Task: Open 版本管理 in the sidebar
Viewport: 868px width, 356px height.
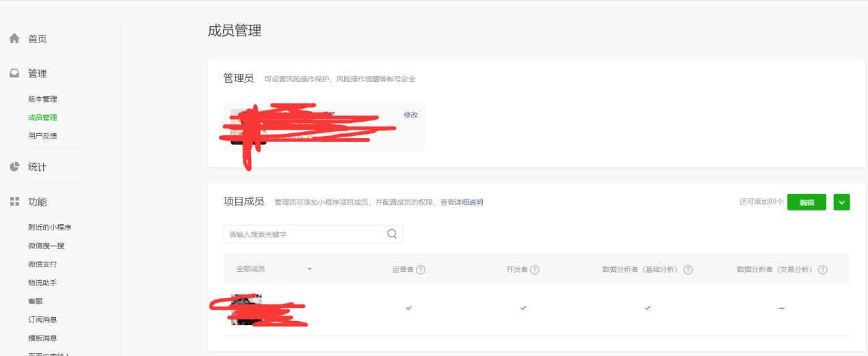Action: tap(42, 99)
